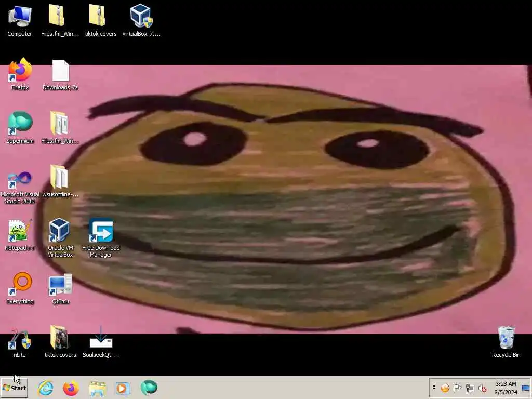
Task: Show hidden tray icons chevron
Action: coord(434,388)
